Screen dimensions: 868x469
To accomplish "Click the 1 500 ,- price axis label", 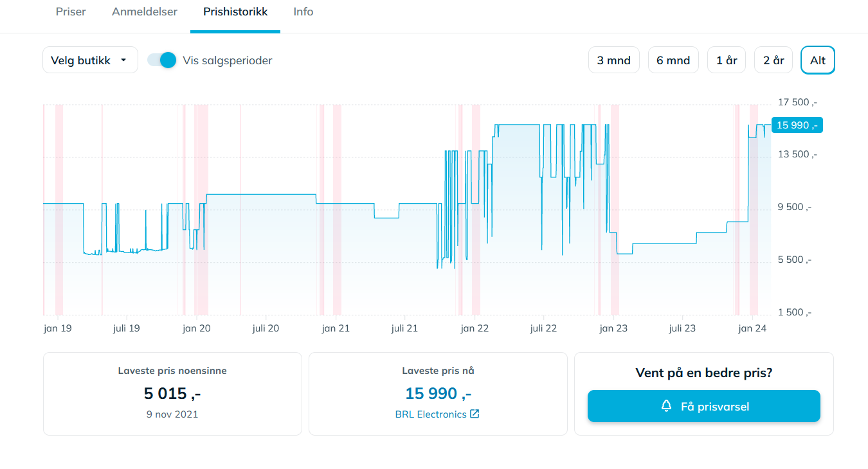I will [x=795, y=312].
